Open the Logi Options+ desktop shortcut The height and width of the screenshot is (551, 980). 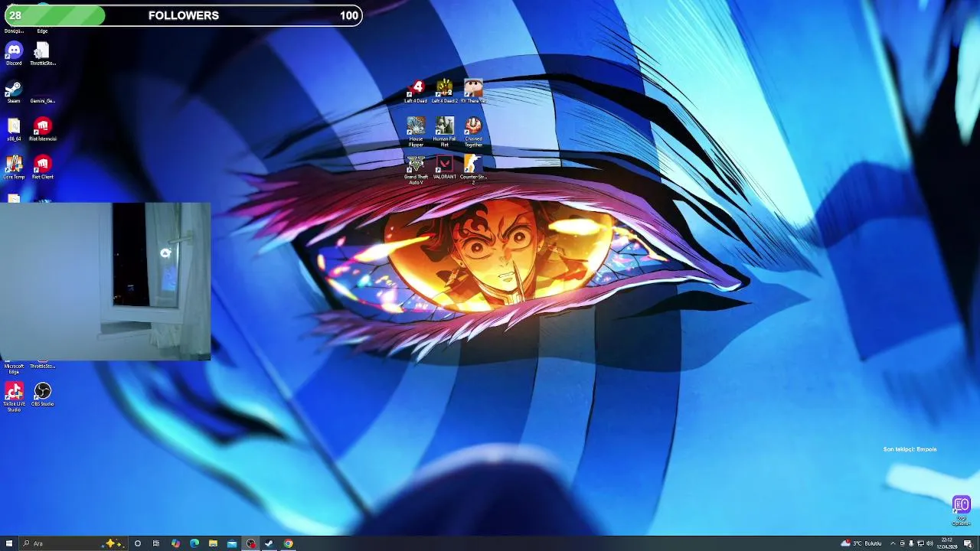(x=962, y=510)
